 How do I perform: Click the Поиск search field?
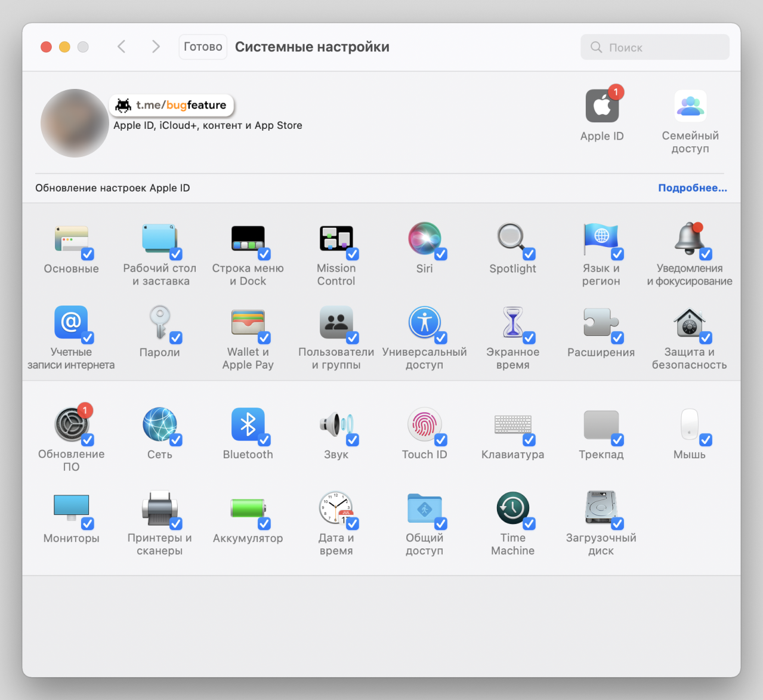point(655,47)
